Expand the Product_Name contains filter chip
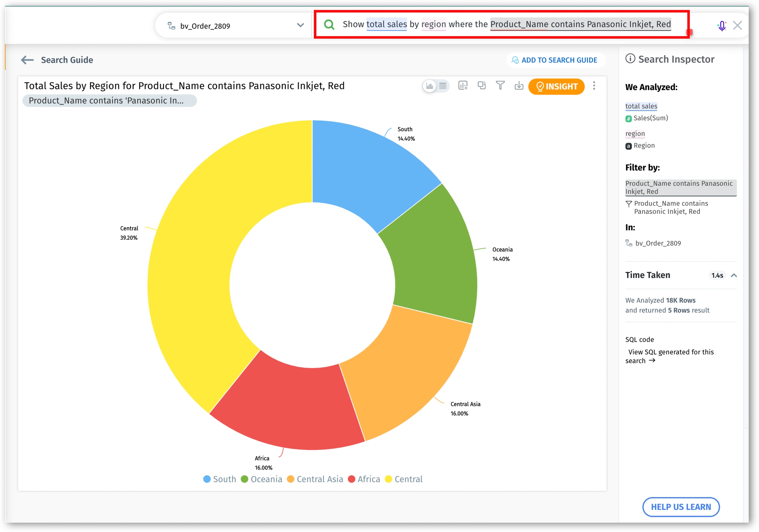Image resolution: width=759 pixels, height=532 pixels. coord(109,100)
